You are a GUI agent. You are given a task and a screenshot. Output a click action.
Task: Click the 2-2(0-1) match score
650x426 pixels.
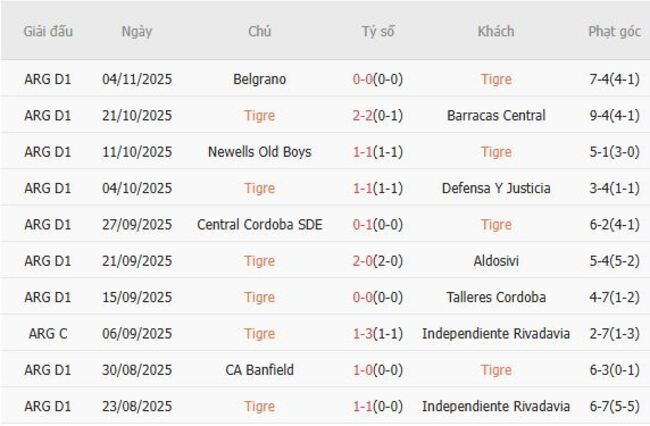coord(377,116)
